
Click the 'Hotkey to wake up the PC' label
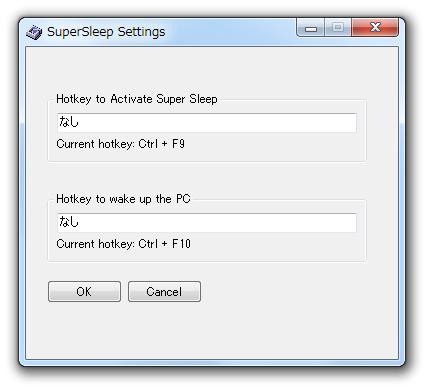[123, 199]
